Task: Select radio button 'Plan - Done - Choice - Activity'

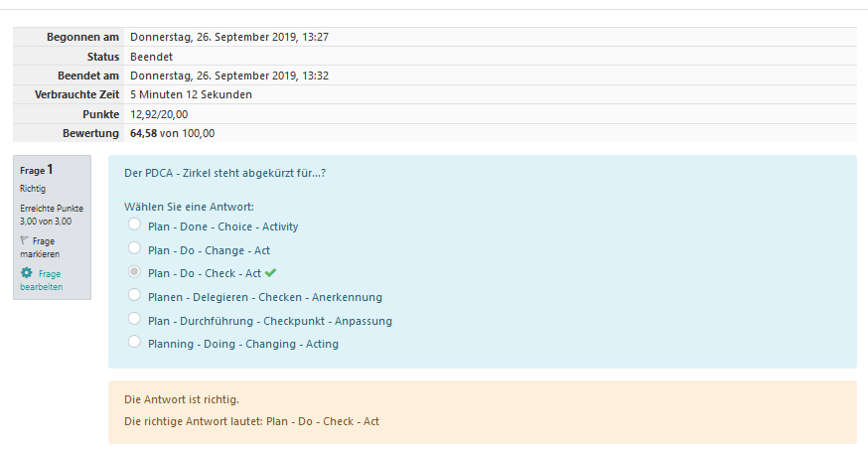Action: click(134, 226)
